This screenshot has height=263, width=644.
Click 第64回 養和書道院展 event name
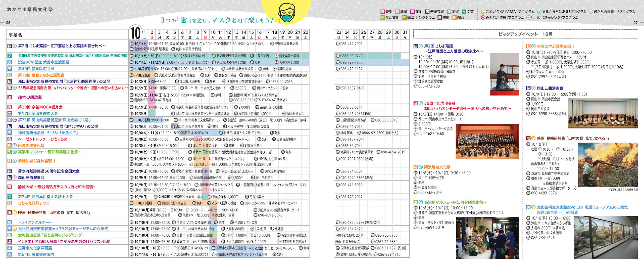click(36, 254)
